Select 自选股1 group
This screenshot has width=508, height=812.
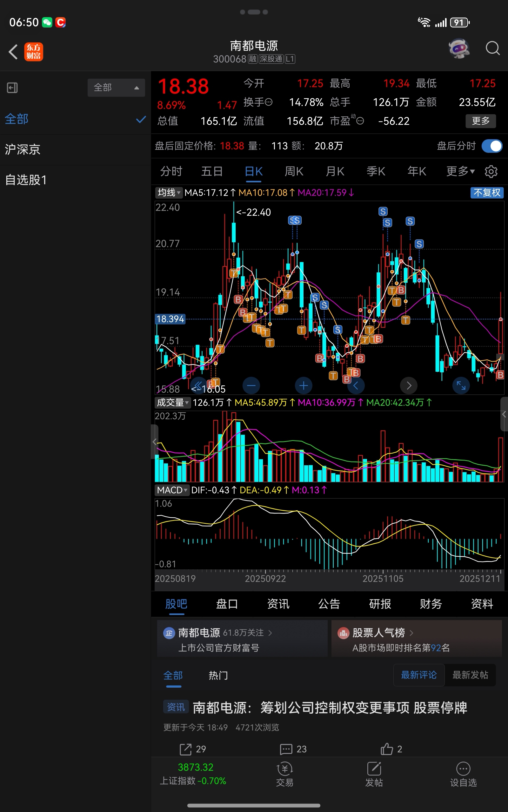[75, 180]
